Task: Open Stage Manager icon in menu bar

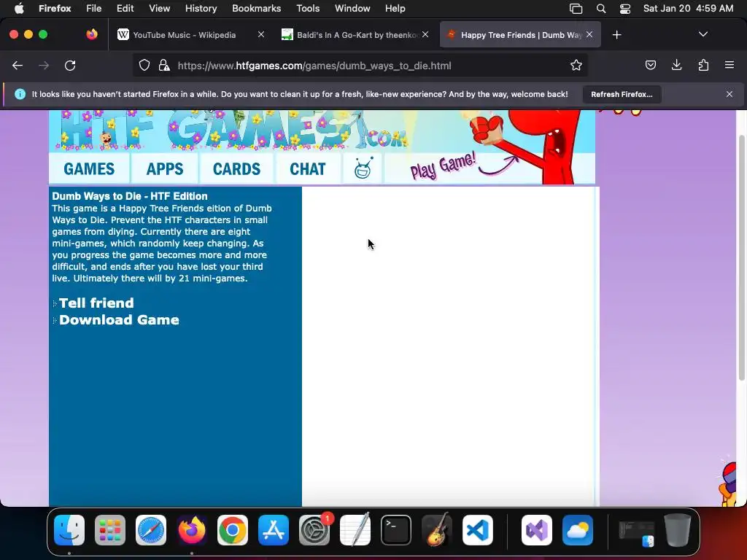Action: 576,9
